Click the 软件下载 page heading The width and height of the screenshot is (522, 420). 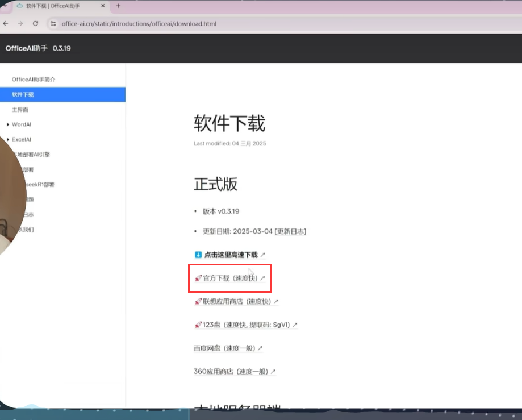pyautogui.click(x=229, y=123)
